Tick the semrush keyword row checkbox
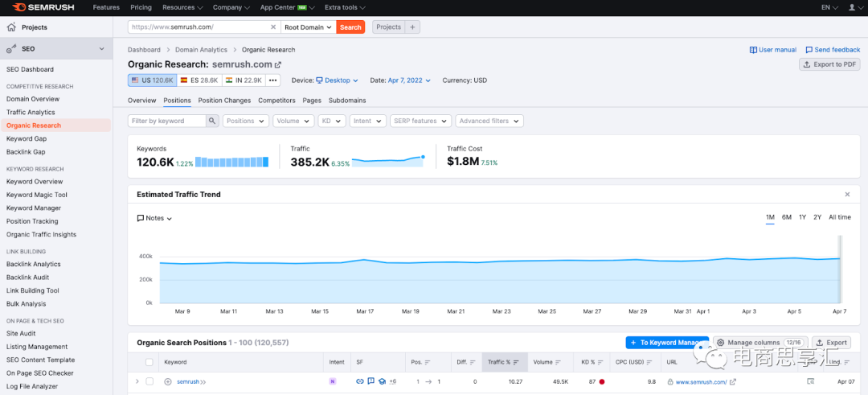The height and width of the screenshot is (395, 868). point(149,381)
